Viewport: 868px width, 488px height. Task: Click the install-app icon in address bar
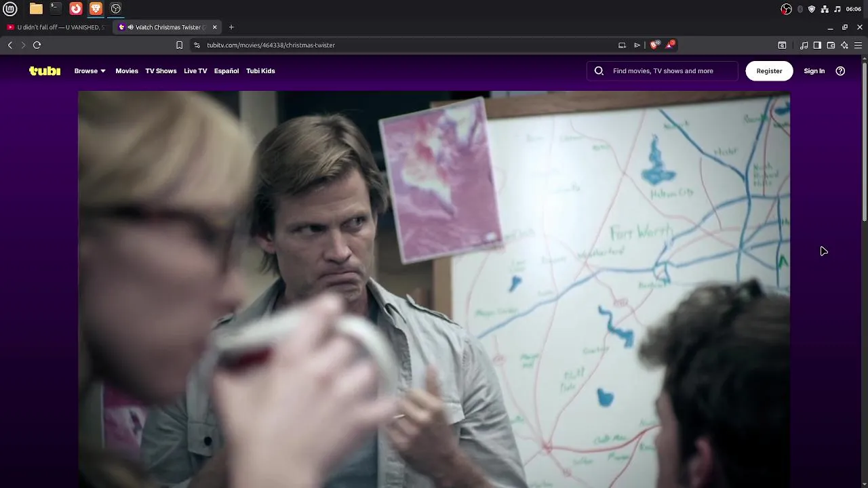(622, 45)
